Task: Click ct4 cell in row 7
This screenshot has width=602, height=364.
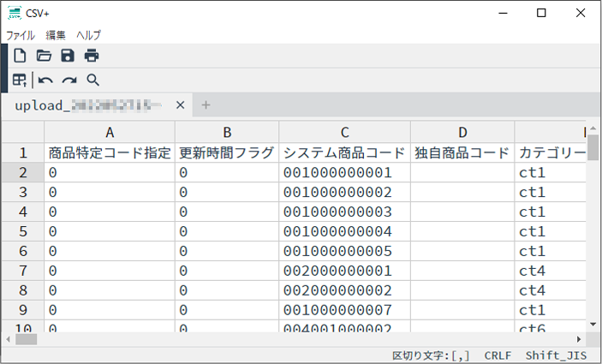Action: coord(550,271)
